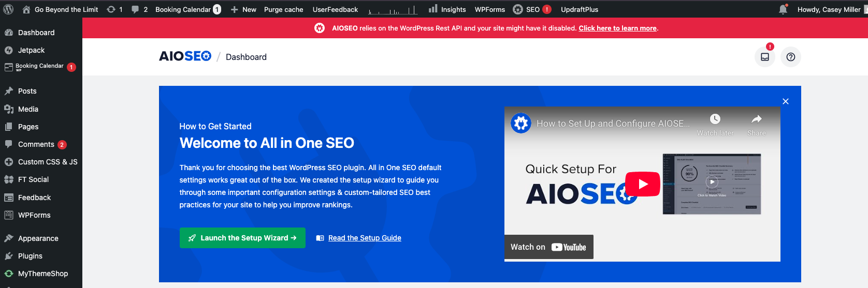Click the AIOSEO help question mark icon
Image resolution: width=868 pixels, height=288 pixels.
coord(790,57)
